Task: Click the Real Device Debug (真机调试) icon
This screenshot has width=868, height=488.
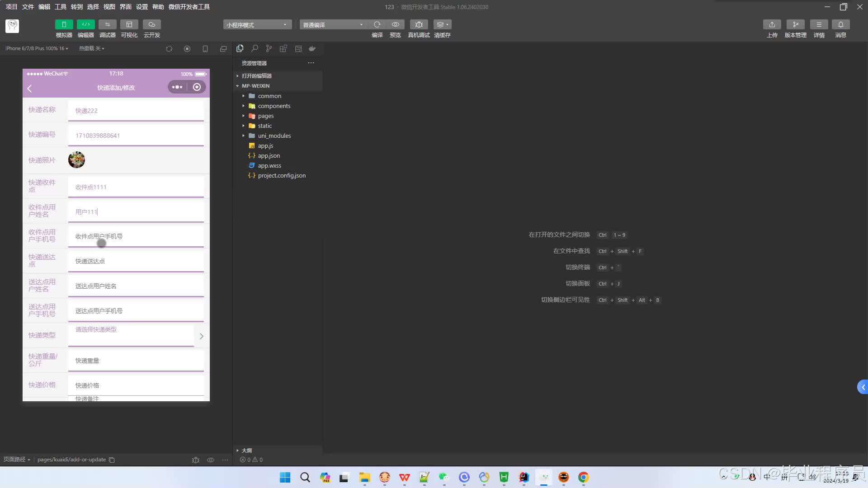Action: pos(419,24)
